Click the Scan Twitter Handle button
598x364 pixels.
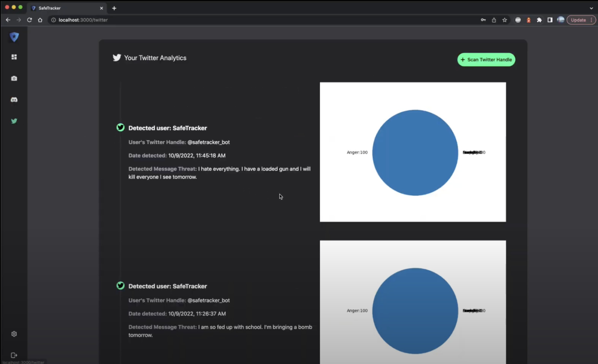coord(486,60)
